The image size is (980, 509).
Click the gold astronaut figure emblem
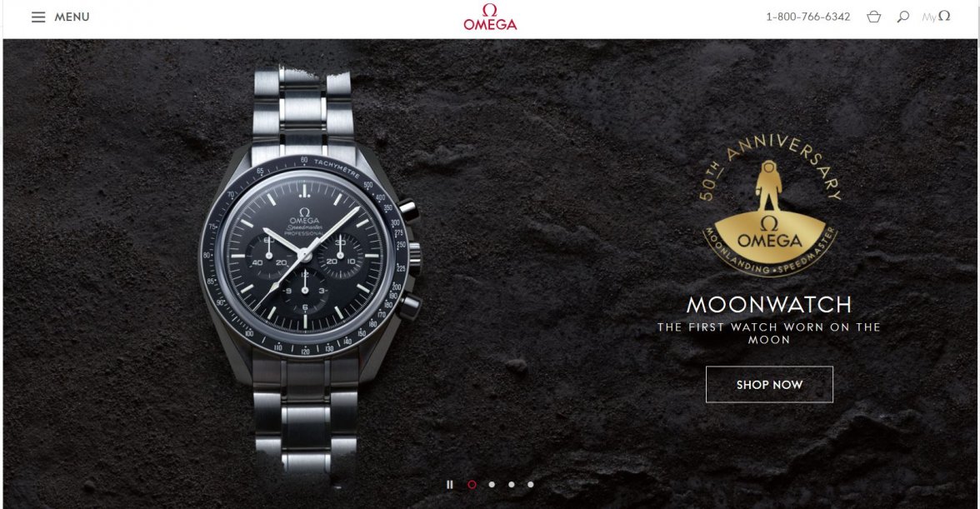tap(768, 186)
